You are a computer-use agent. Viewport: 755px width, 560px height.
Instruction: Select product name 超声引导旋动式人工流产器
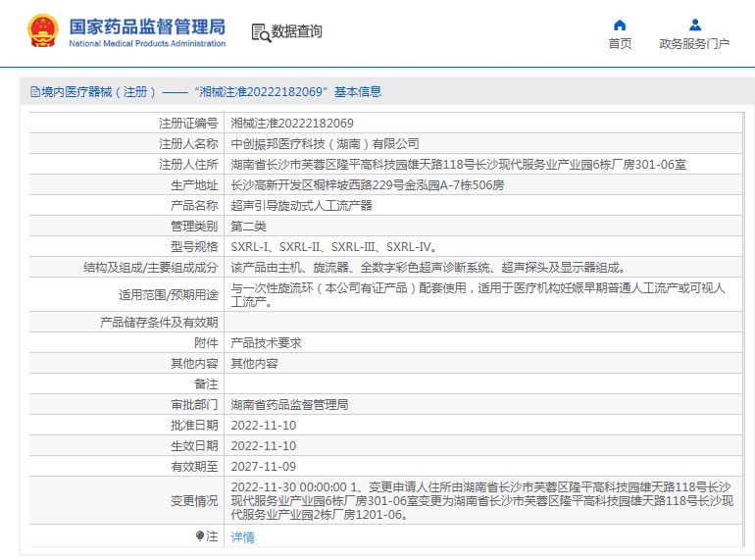(x=301, y=206)
